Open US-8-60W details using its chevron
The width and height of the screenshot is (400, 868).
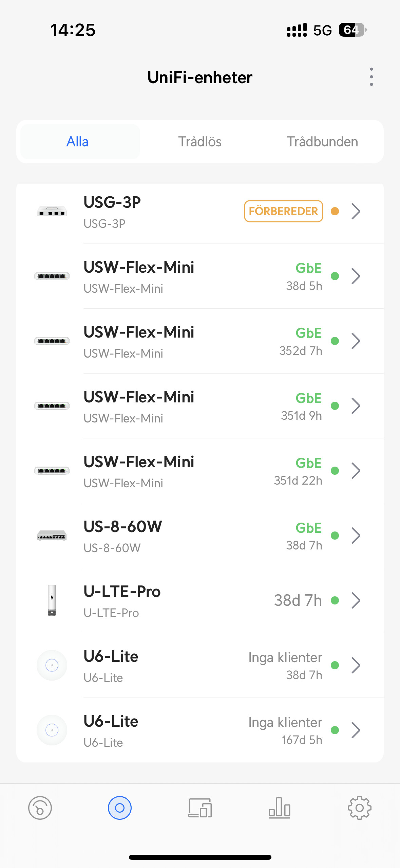coord(356,536)
